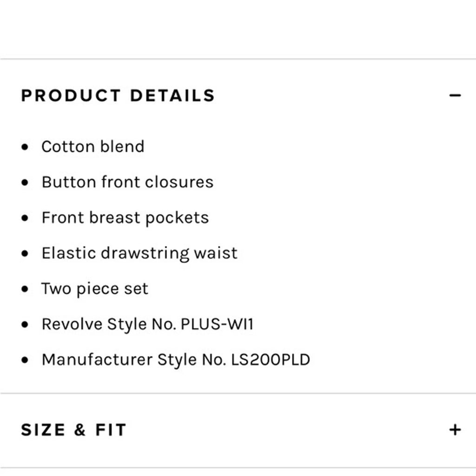Viewport: 476px width, 476px height.
Task: Click the word PRODUCT in the section heading
Action: coord(71,96)
